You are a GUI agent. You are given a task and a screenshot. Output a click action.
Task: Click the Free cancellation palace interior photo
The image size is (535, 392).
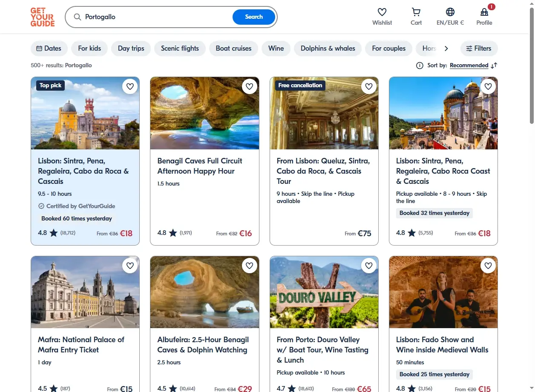(324, 113)
